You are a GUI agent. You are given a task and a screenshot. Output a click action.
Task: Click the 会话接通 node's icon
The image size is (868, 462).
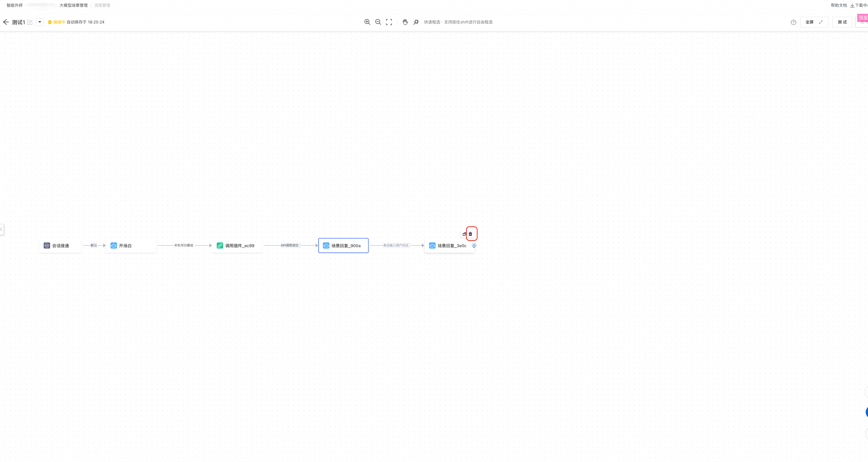coord(47,246)
